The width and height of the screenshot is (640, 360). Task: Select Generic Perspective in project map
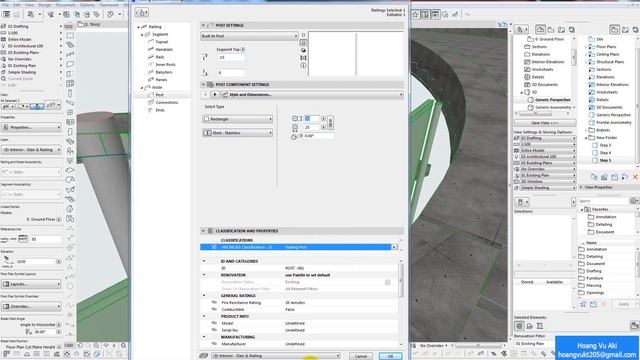pyautogui.click(x=553, y=100)
